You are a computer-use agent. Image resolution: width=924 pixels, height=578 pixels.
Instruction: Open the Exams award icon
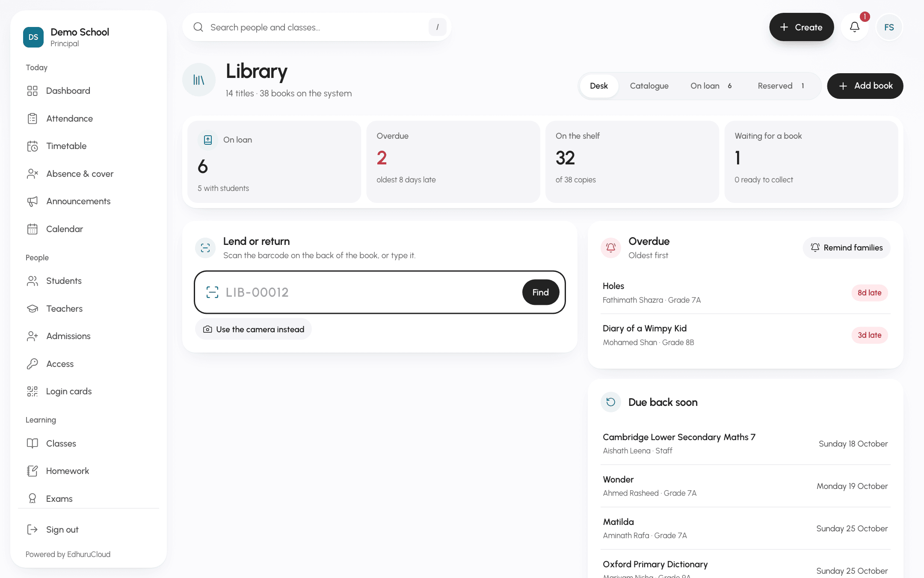[33, 499]
